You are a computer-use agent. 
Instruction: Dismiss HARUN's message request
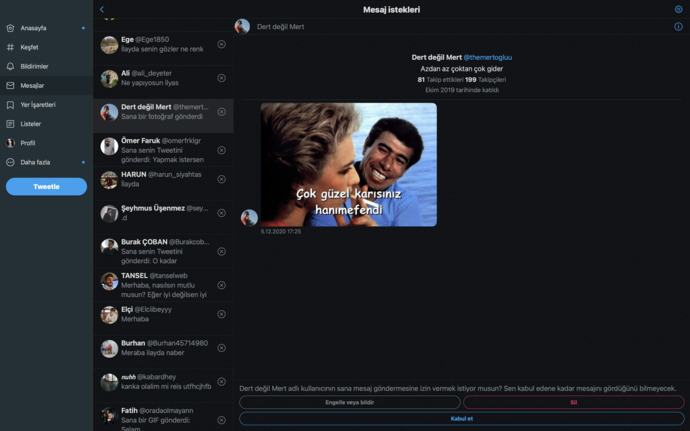pos(222,180)
